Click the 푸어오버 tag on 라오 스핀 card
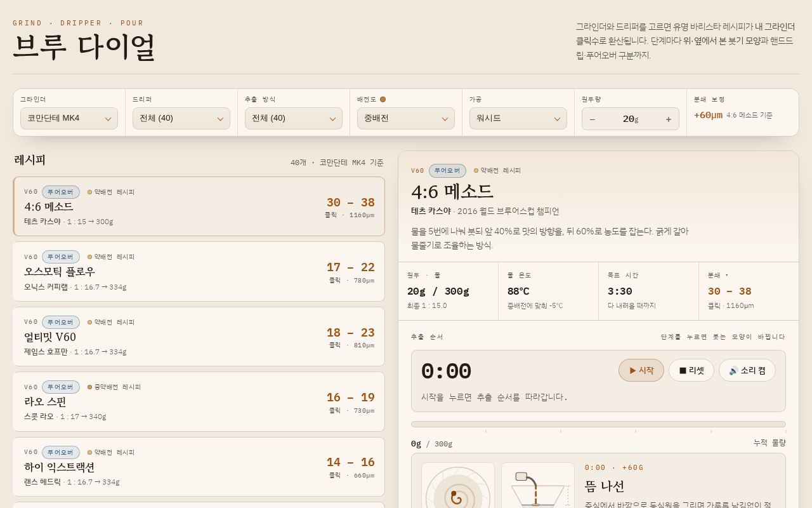 pyautogui.click(x=61, y=387)
